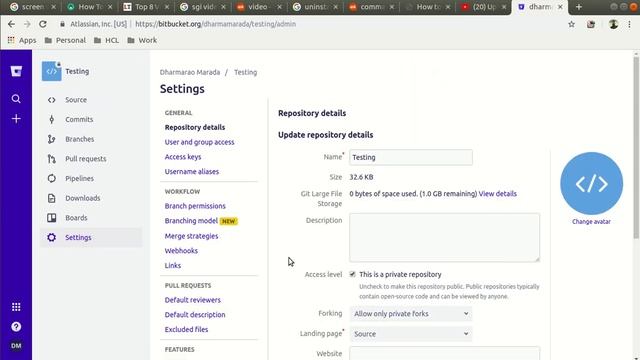
Task: Open the Personal bookmarks folder
Action: coord(65,40)
